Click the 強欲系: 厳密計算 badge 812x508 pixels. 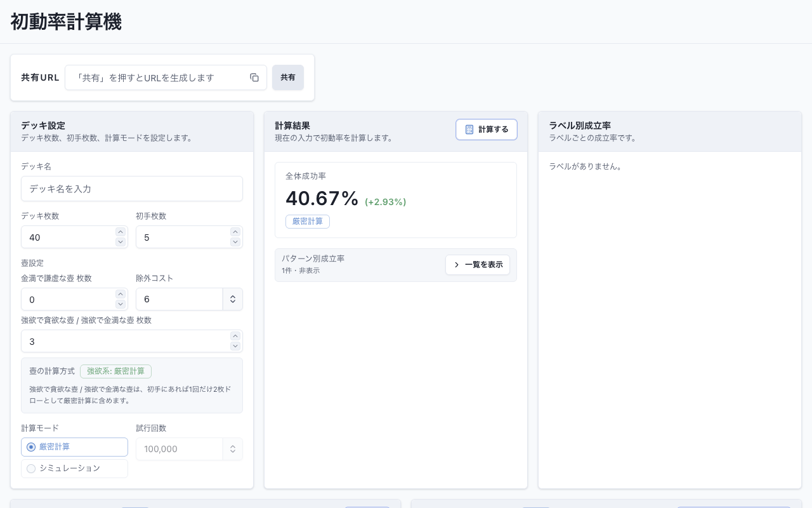[115, 371]
